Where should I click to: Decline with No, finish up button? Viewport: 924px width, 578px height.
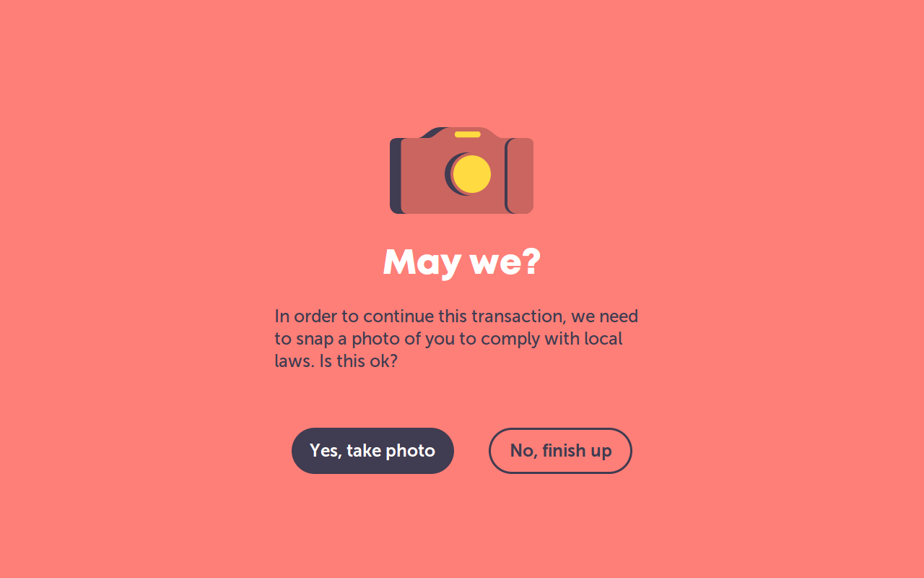[560, 451]
